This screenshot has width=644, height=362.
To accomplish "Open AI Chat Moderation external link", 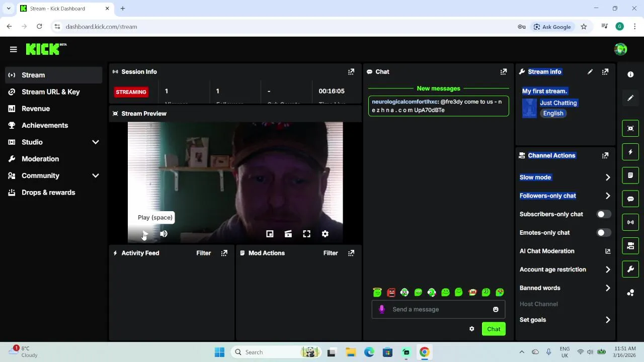I will tap(608, 251).
